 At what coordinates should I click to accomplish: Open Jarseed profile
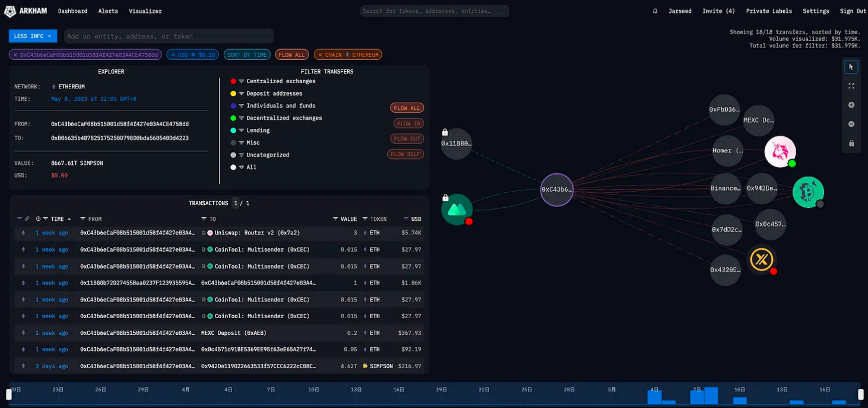680,11
